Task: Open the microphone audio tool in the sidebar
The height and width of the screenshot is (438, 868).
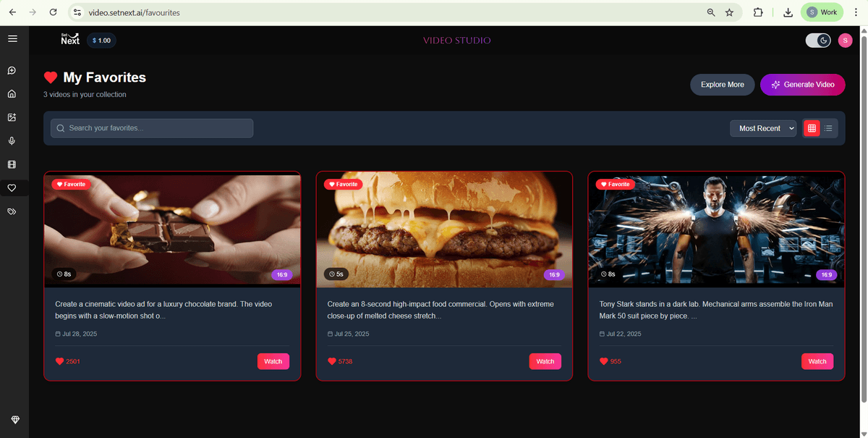Action: pos(12,141)
